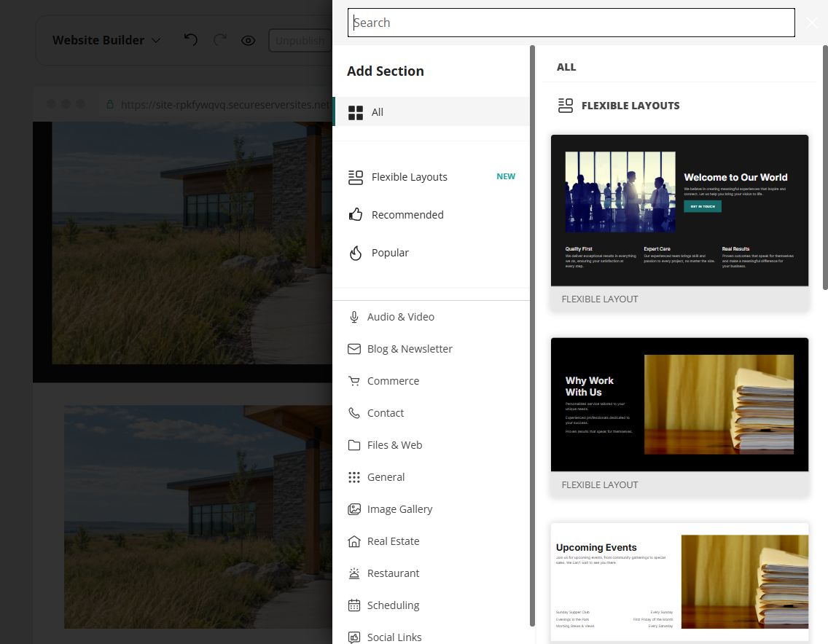The image size is (828, 644).
Task: Click the Recommended thumbs-up icon
Action: [x=356, y=214]
